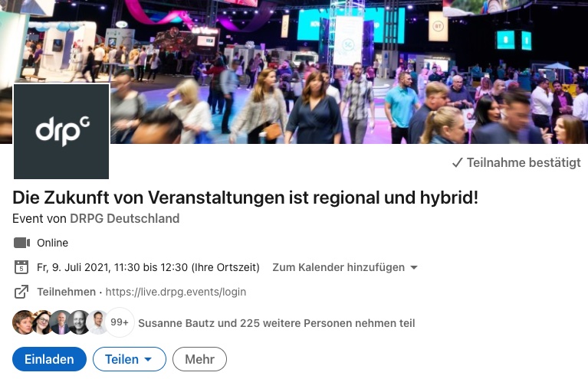588x379 pixels.
Task: Click the Teilen caret arrow
Action: pos(148,360)
